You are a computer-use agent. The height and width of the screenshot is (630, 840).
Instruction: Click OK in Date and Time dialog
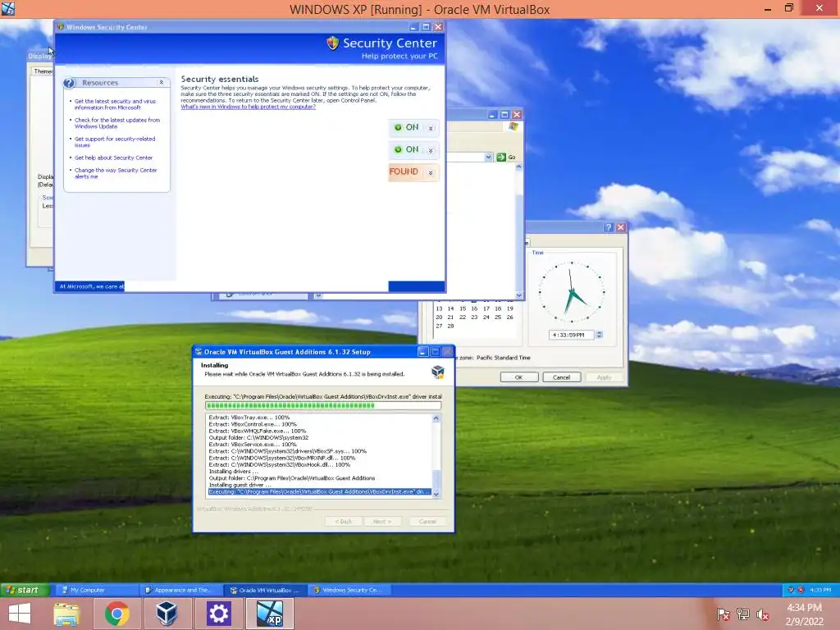(x=518, y=377)
